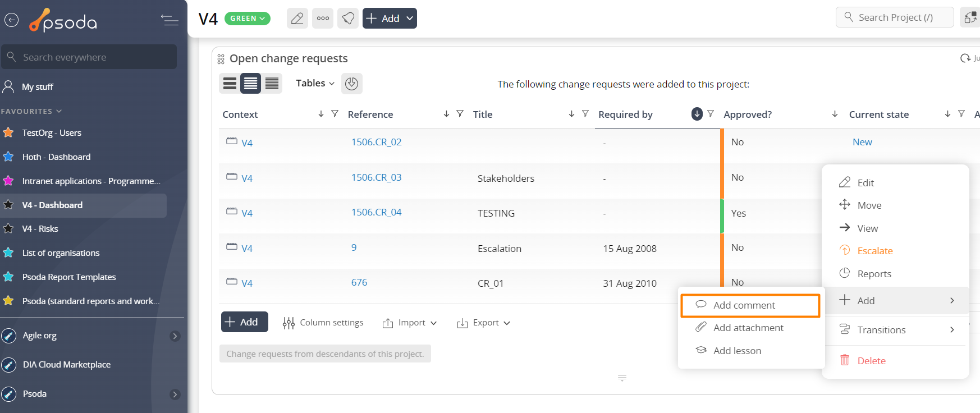The image size is (980, 413).
Task: Open the Tables dropdown
Action: coord(315,83)
